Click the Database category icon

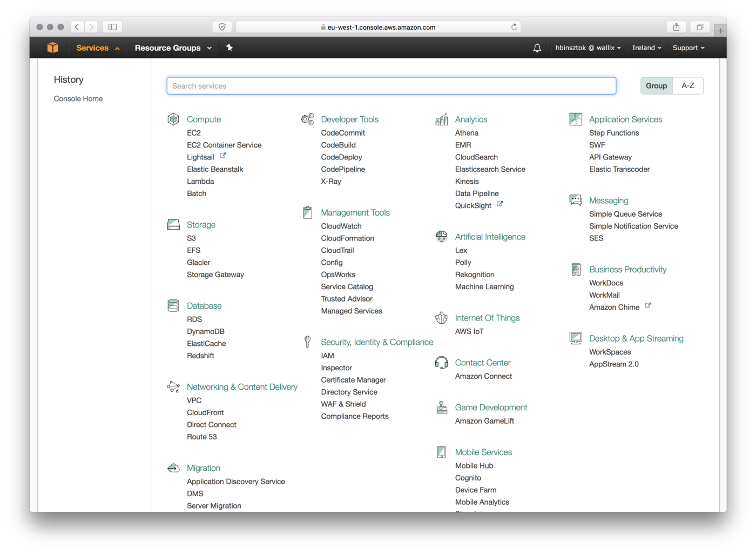[x=173, y=305]
